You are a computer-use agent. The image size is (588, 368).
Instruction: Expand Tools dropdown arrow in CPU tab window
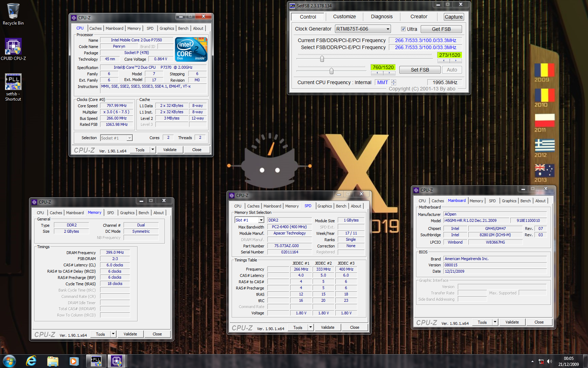153,150
